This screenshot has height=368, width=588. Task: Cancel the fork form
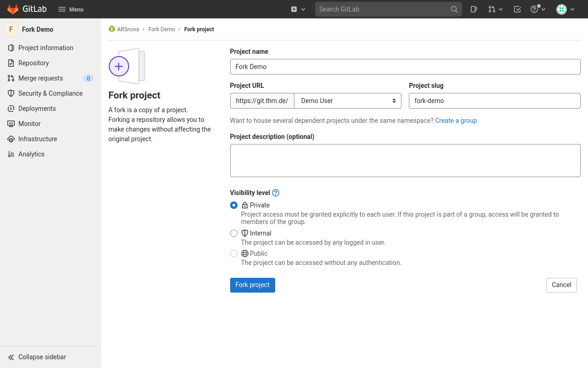point(561,285)
